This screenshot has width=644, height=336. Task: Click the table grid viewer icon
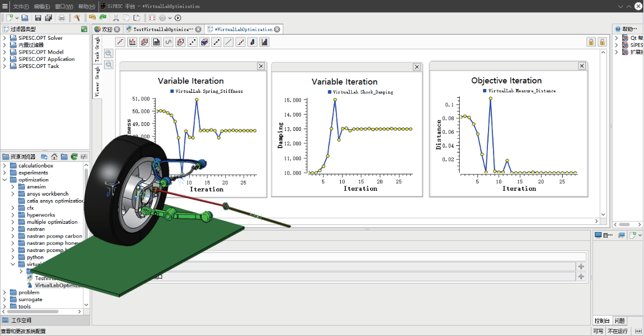(x=157, y=42)
